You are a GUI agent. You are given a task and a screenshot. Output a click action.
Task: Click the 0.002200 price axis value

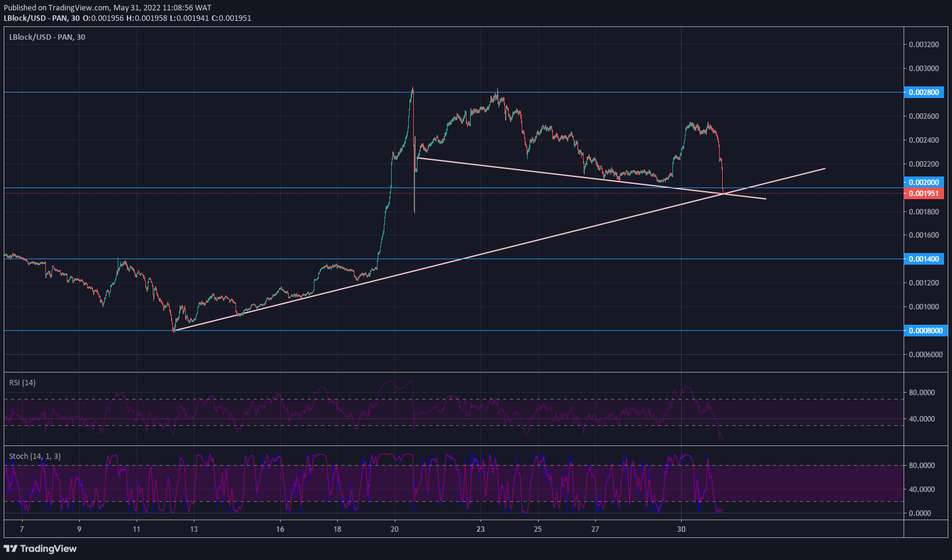coord(924,164)
